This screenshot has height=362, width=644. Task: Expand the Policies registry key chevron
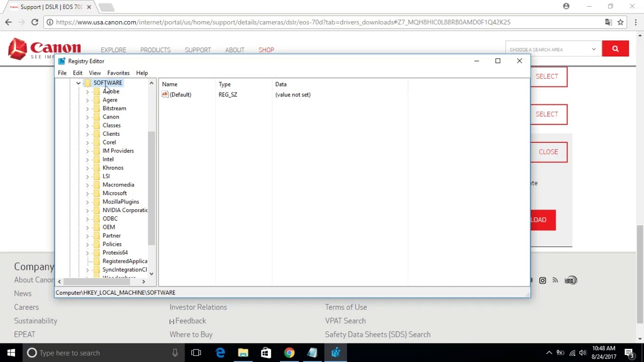[88, 244]
